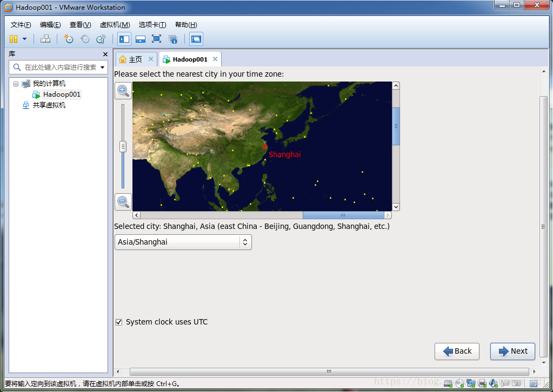Screen dimensions: 553x392
Task: Open the 虚拟机(M) menu
Action: [x=115, y=25]
